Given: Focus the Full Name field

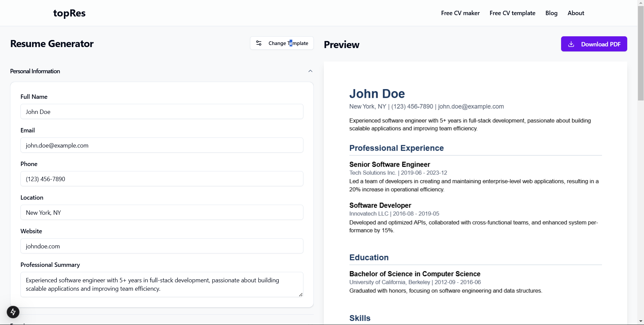Looking at the screenshot, I should 162,112.
